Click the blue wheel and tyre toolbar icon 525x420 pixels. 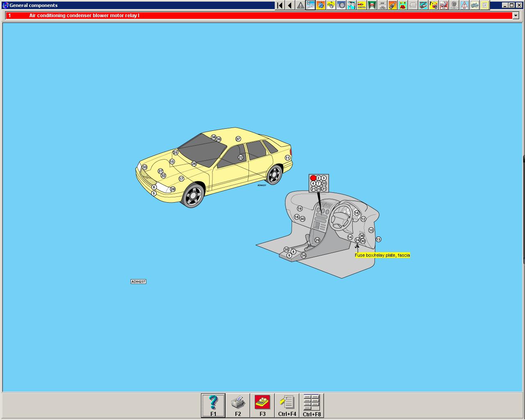point(341,5)
